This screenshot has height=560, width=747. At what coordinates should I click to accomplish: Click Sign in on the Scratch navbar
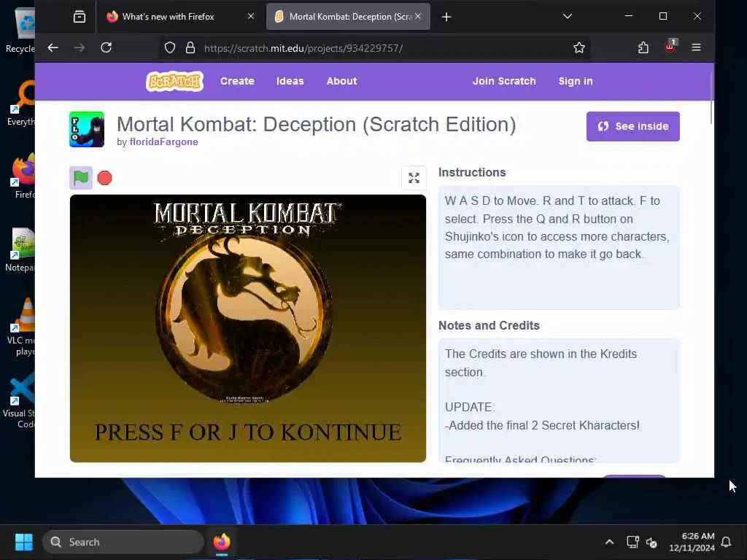click(576, 81)
